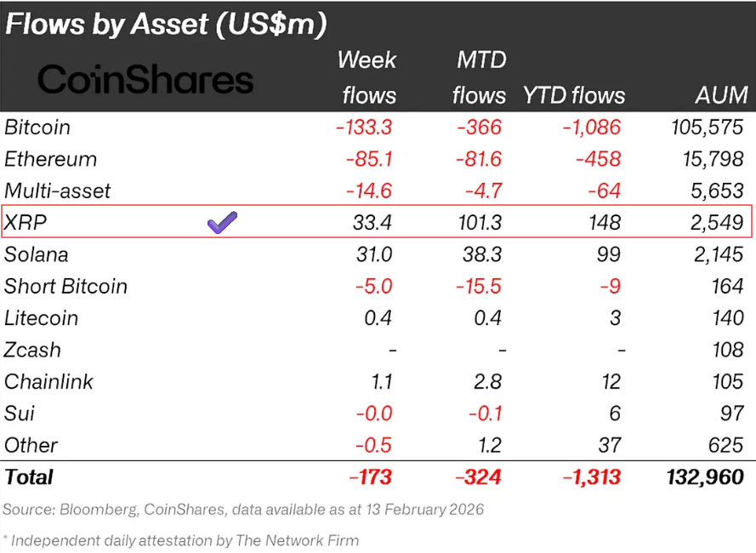Click the Total row label
Screen dimensions: 756x553
click(29, 477)
